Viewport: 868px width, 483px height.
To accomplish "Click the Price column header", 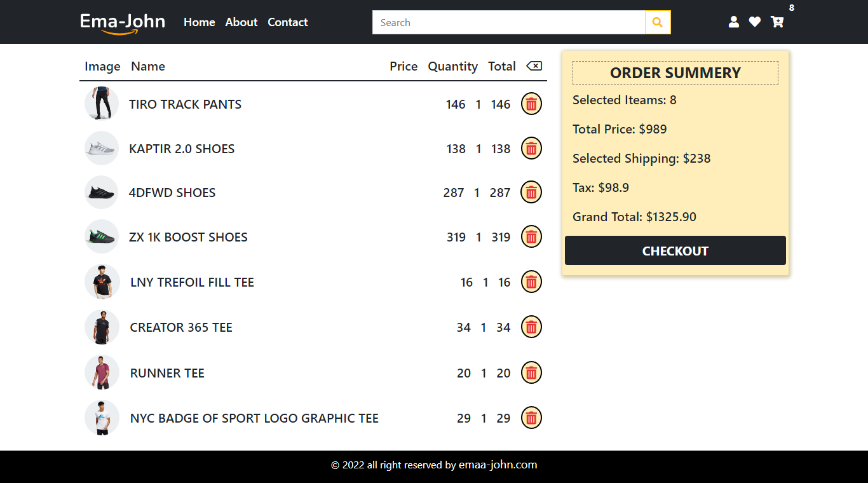I will pos(403,66).
